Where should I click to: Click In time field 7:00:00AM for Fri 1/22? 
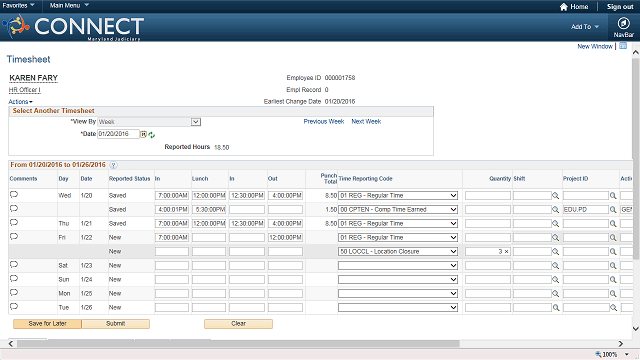click(x=172, y=238)
